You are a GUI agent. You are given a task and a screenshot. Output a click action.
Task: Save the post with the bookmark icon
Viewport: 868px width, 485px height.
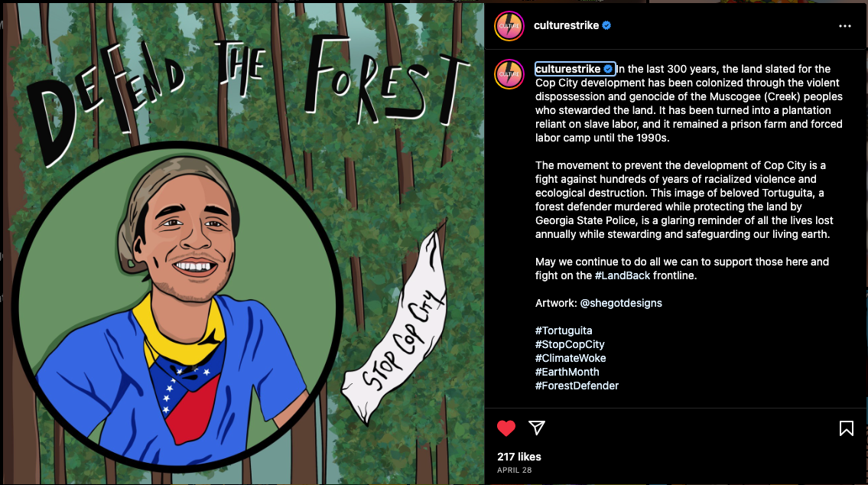click(x=846, y=428)
